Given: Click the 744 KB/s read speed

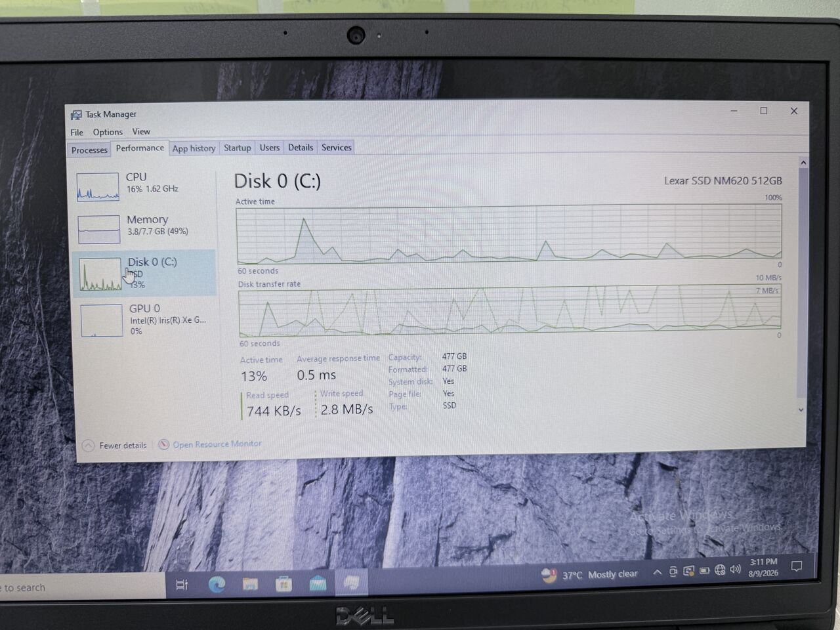Looking at the screenshot, I should 274,411.
